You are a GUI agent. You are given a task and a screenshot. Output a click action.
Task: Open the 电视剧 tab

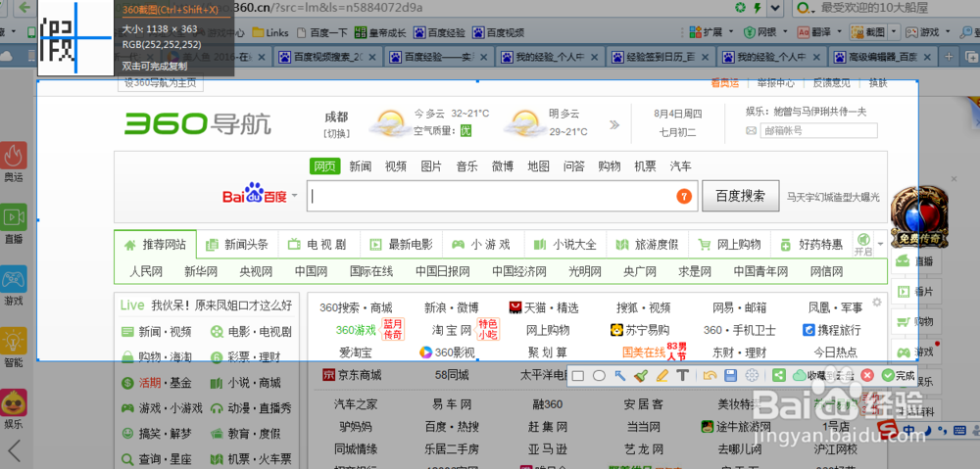pos(318,244)
